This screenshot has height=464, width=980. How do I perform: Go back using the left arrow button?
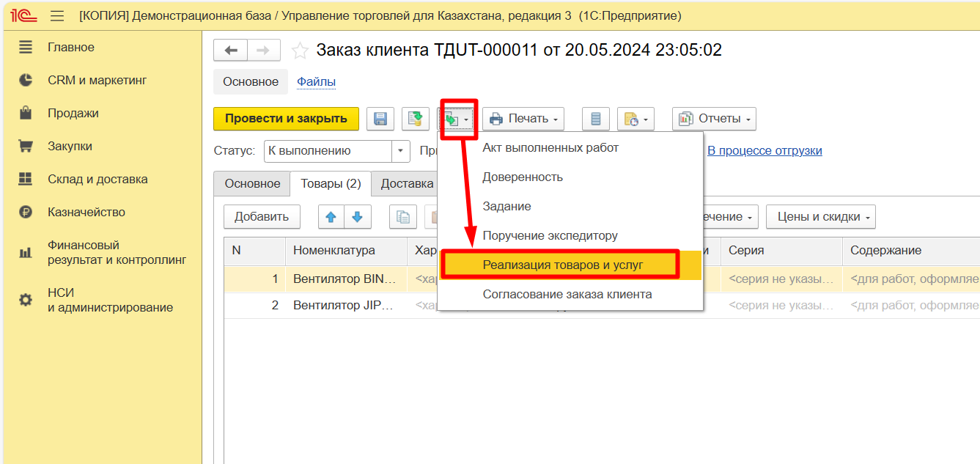click(x=231, y=51)
